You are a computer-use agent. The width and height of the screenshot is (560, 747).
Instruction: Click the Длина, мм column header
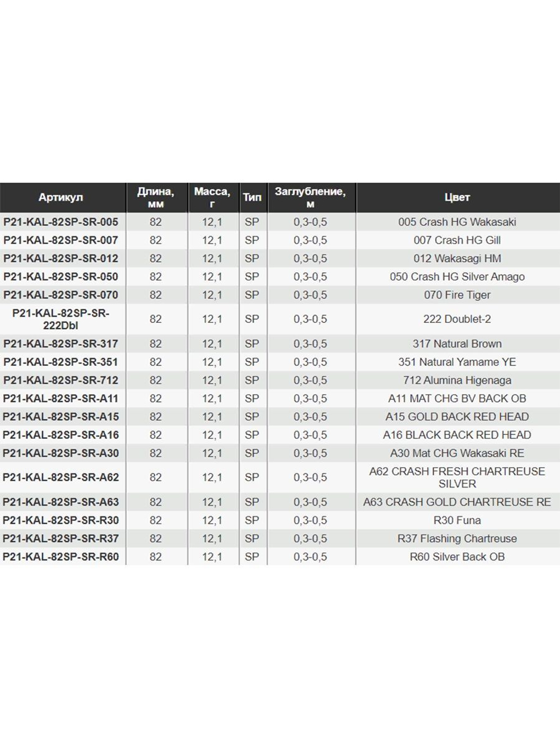coord(156,197)
